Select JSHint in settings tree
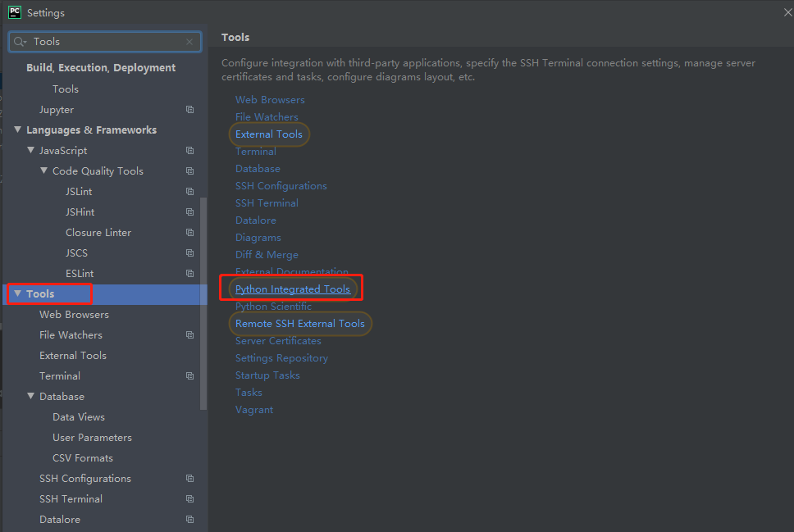 tap(80, 212)
